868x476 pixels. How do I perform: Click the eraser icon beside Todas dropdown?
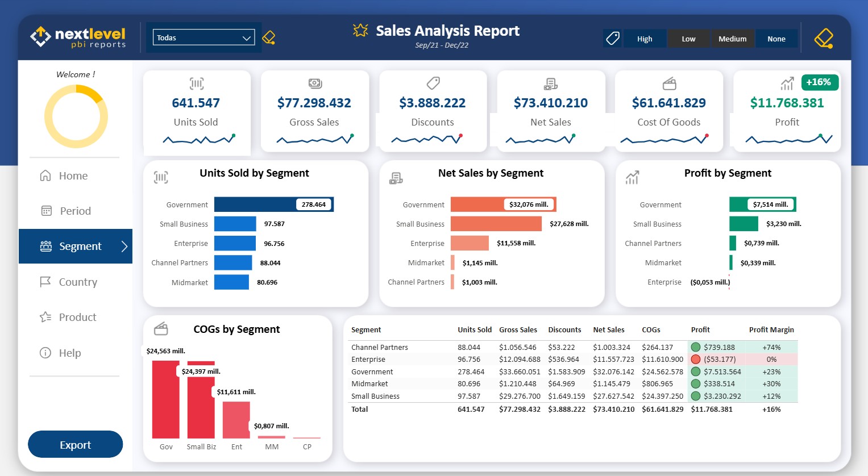coord(268,38)
